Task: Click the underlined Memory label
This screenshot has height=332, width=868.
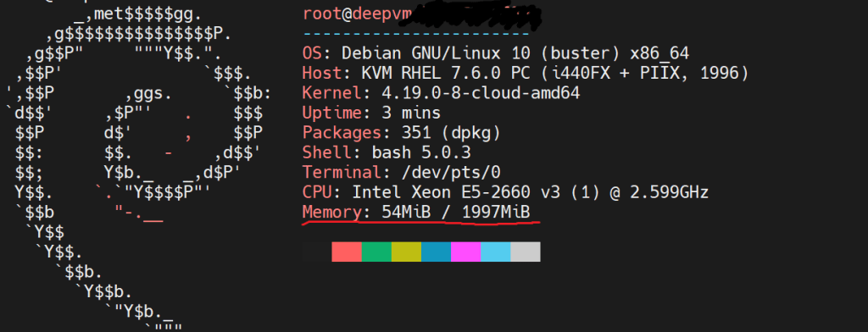Action: pyautogui.click(x=332, y=212)
